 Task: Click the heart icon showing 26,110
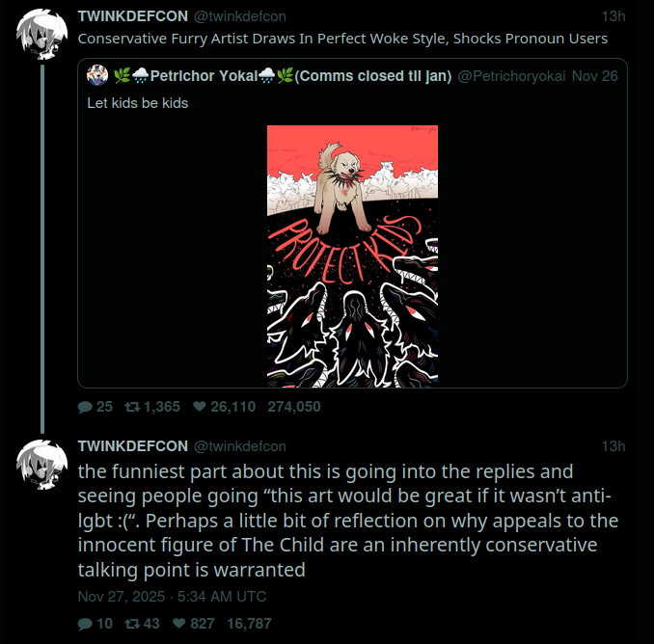[200, 407]
